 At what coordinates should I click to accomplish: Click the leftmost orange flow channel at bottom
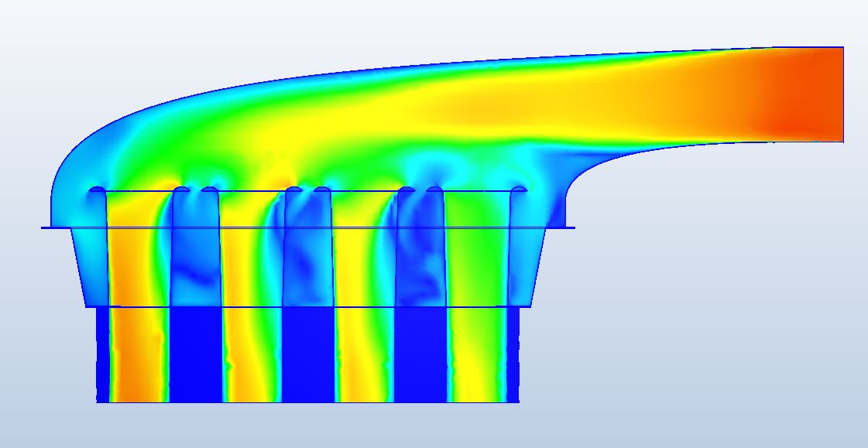139,354
